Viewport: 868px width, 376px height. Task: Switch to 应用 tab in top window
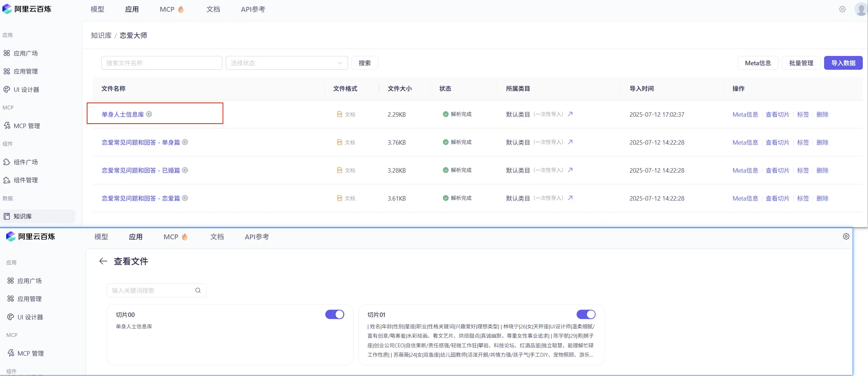[x=132, y=9]
